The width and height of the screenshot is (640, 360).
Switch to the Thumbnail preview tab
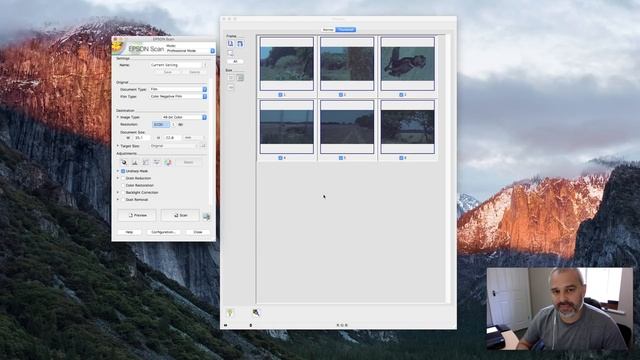[x=346, y=30]
